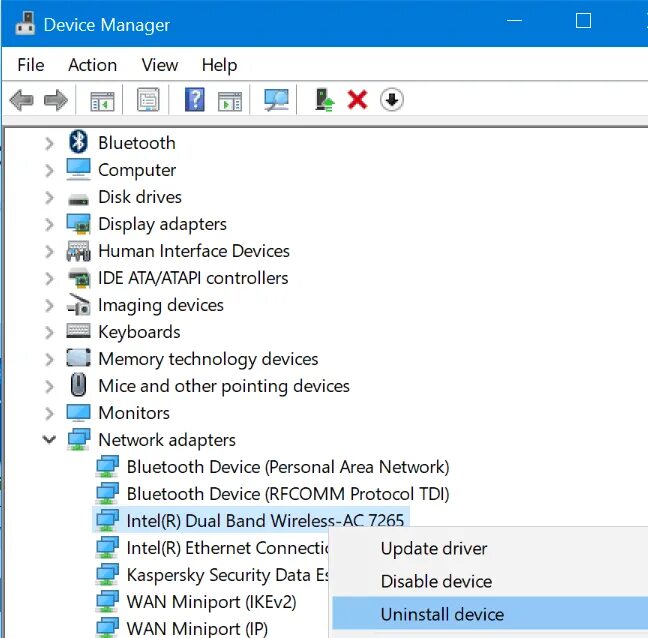Open the Help menu
Screen dimensions: 648x638
(219, 65)
